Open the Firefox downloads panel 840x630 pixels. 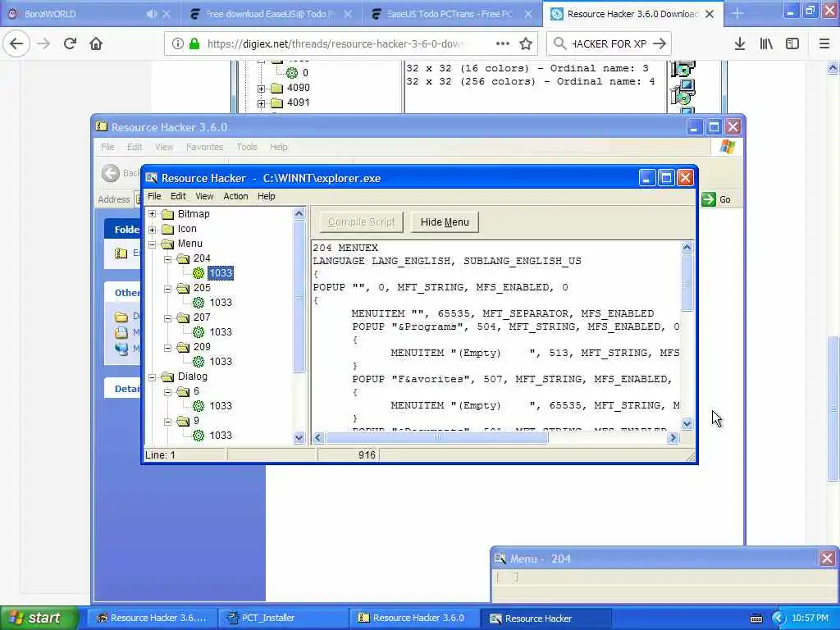coord(739,43)
